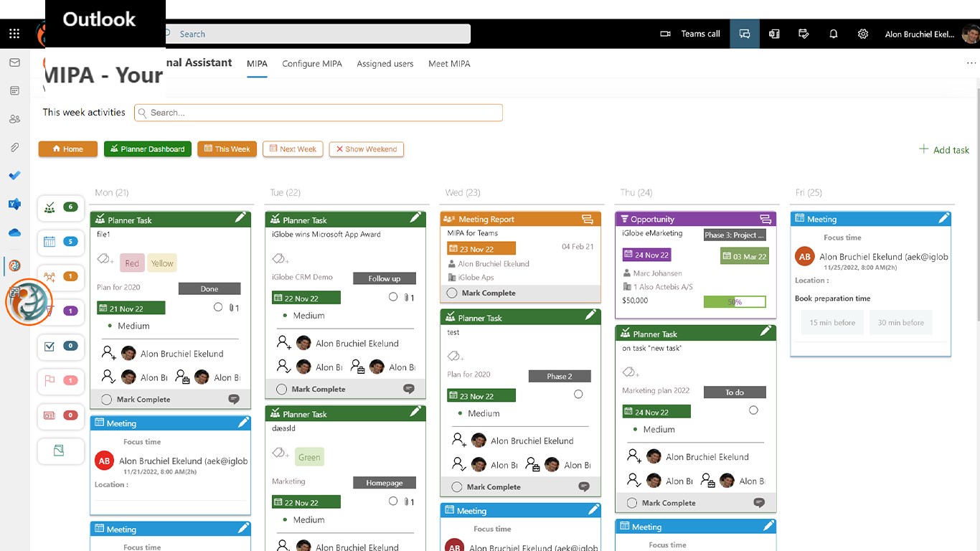Click the Green label on dæasld task
Screen dimensions: 980x551
309,457
